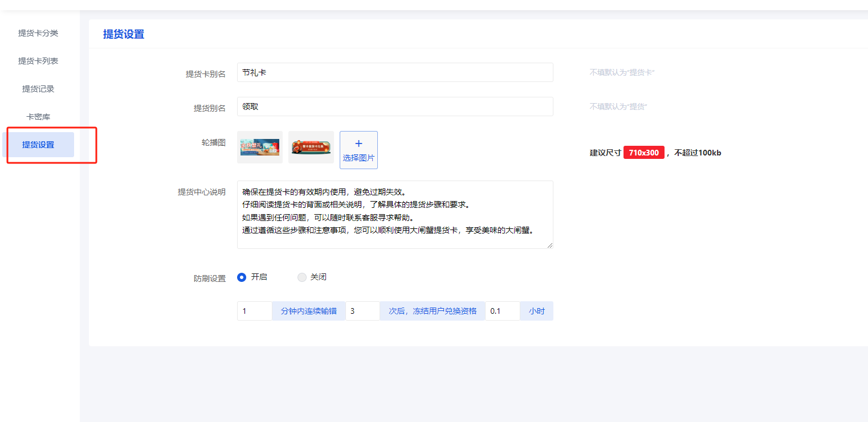Click the first 金秋盛礼 carousel thumbnail

tap(260, 147)
